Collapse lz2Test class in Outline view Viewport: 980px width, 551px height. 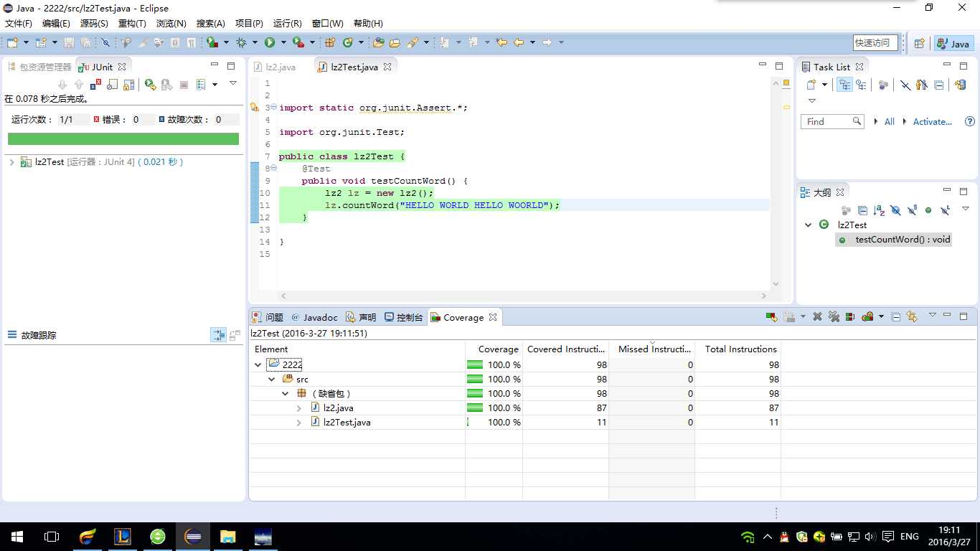click(809, 225)
